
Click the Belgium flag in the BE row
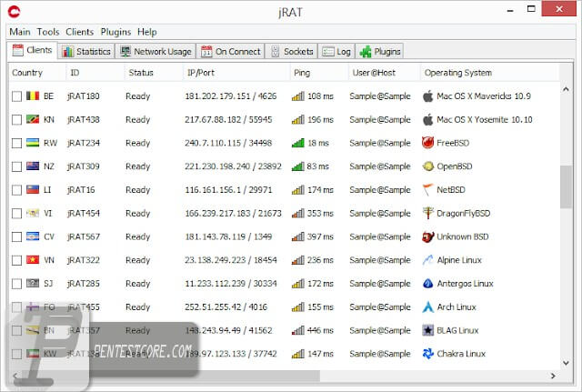(x=33, y=96)
